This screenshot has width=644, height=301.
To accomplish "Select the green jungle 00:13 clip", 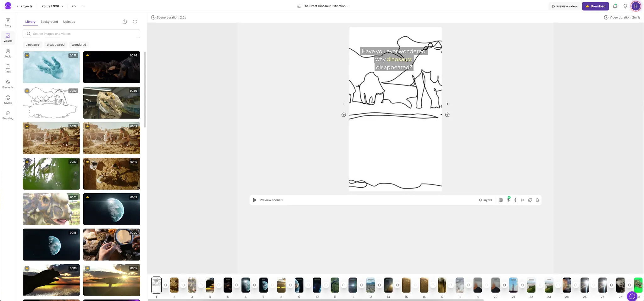I will [51, 174].
